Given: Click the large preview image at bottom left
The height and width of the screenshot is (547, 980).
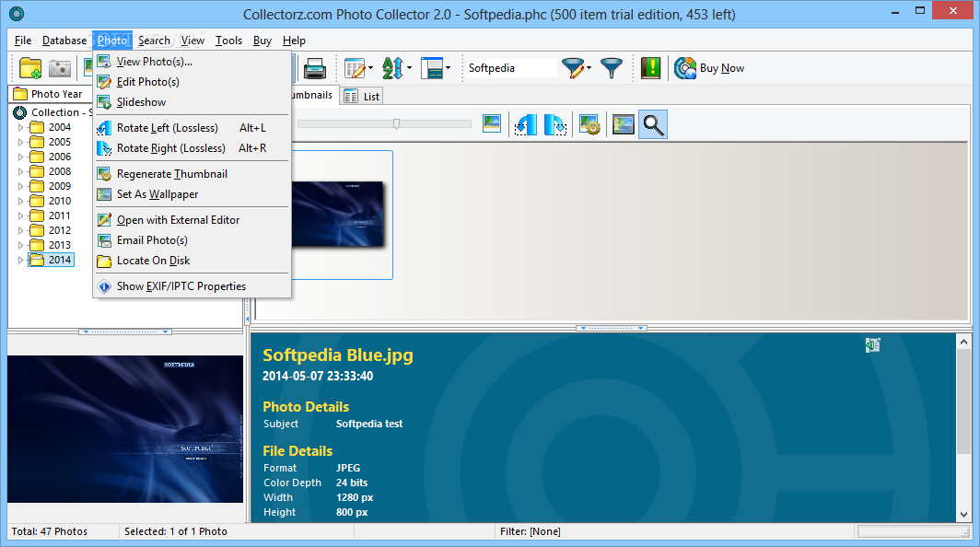Looking at the screenshot, I should [125, 429].
